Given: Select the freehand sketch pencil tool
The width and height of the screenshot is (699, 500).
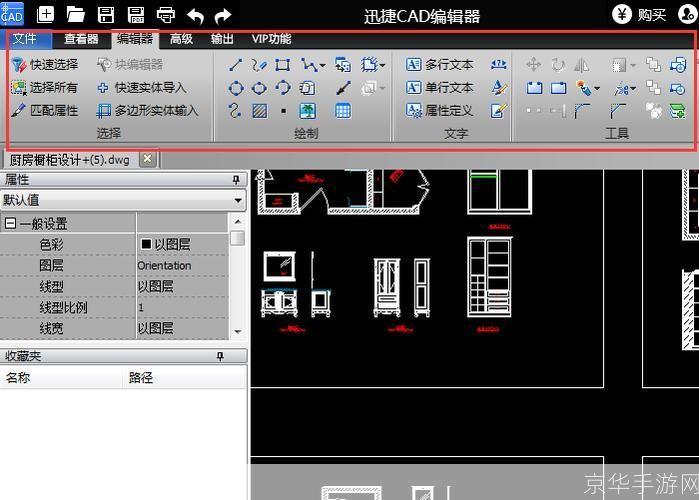Looking at the screenshot, I should (259, 65).
